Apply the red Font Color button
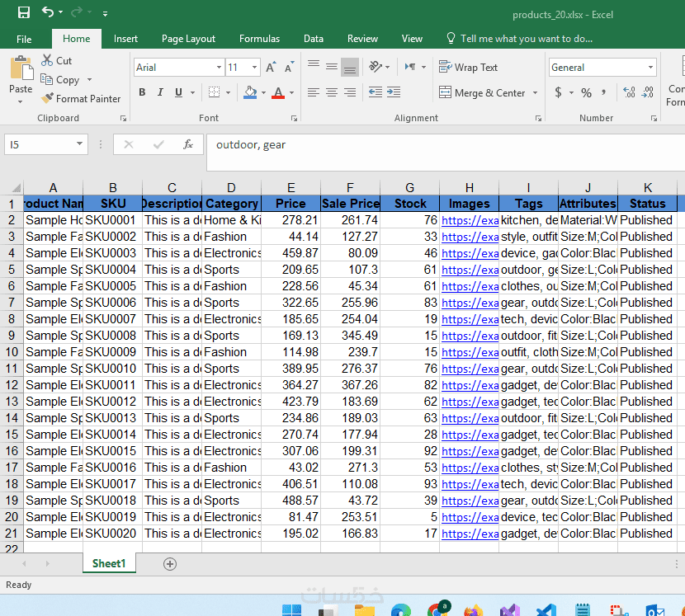Image resolution: width=685 pixels, height=616 pixels. 278,92
